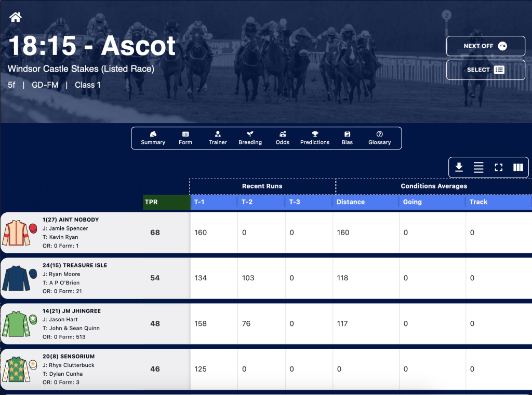The width and height of the screenshot is (532, 395).
Task: Switch to the Form tab
Action: tap(185, 138)
